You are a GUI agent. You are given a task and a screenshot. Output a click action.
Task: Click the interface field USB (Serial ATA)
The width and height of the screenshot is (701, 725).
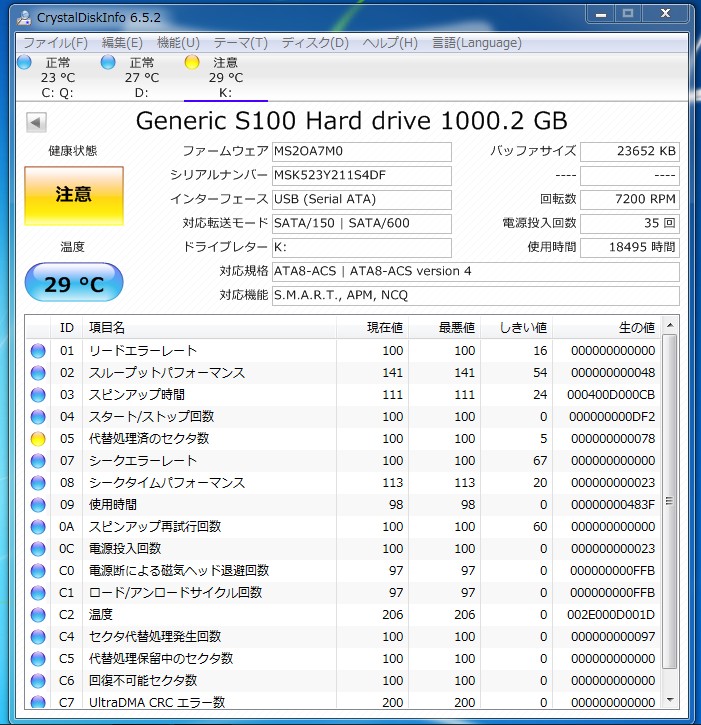(x=362, y=200)
